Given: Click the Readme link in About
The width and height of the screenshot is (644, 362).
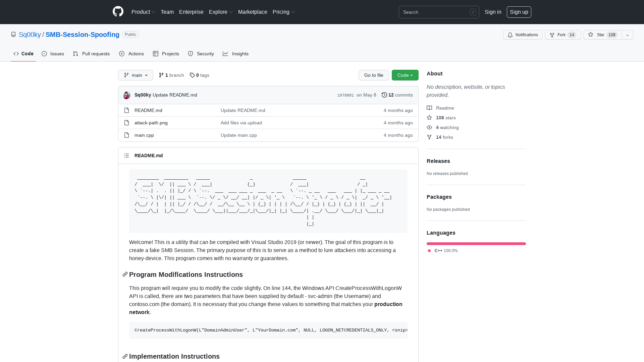Looking at the screenshot, I should [440, 108].
